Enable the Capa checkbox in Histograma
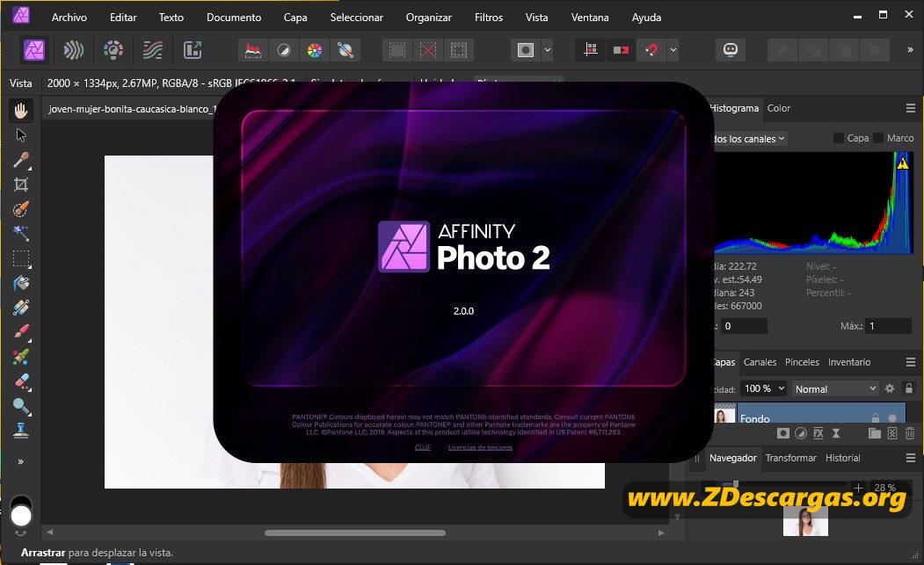This screenshot has height=565, width=924. (x=838, y=138)
